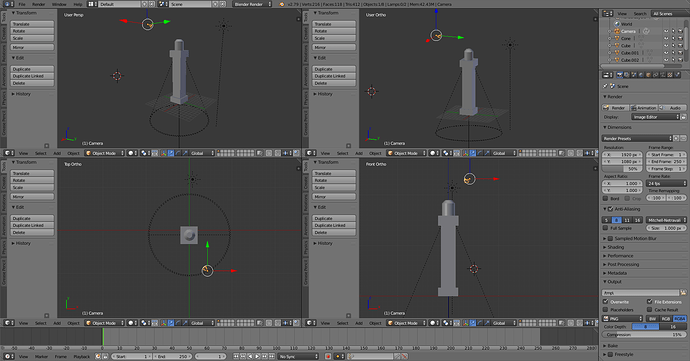Expand the Performance panel
The image size is (690, 361).
[620, 256]
